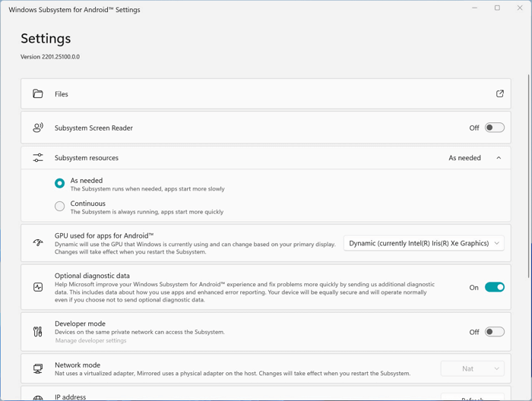532x401 pixels.
Task: Select the As needed radio button
Action: point(59,183)
